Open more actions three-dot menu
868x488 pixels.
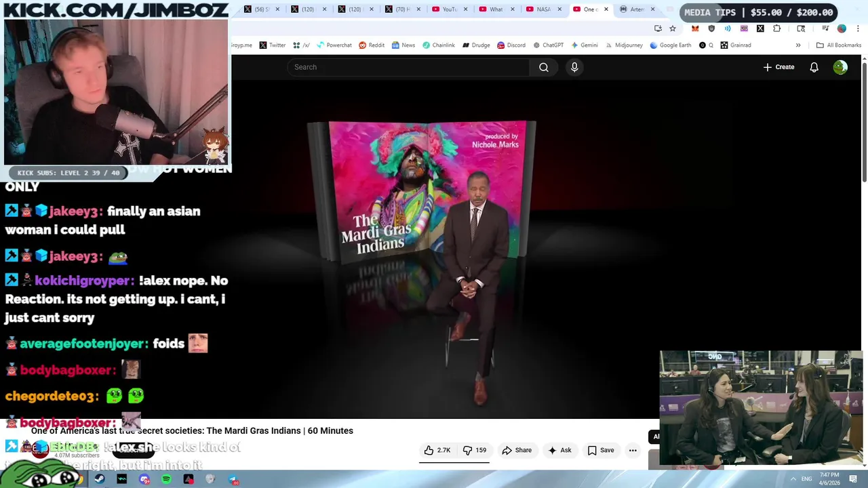tap(633, 450)
